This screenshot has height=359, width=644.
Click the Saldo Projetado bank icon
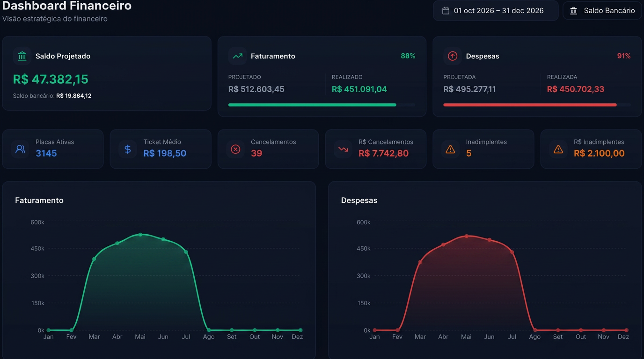(x=22, y=56)
